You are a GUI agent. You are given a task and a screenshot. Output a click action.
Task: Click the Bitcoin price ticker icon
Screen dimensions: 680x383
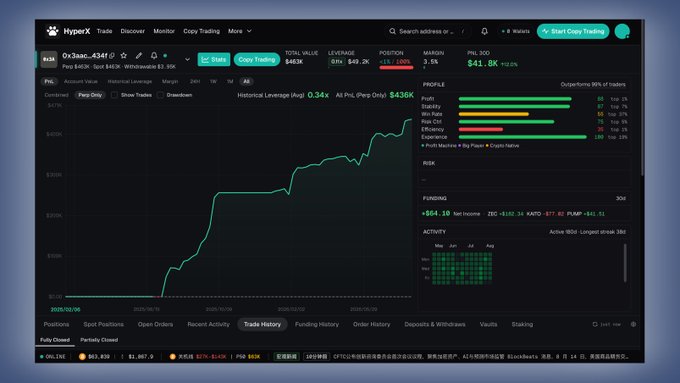click(82, 357)
